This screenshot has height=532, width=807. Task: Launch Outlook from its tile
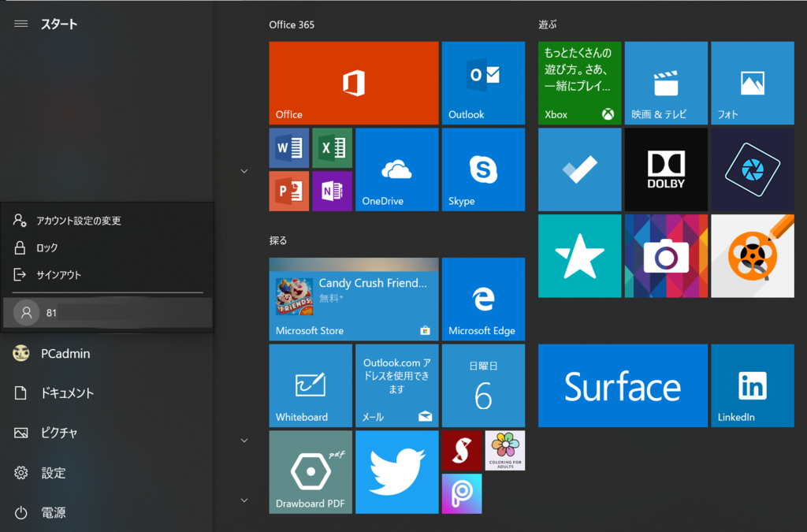point(483,83)
